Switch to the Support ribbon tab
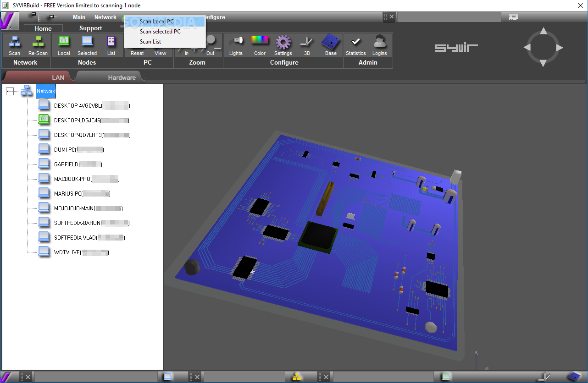Image resolution: width=588 pixels, height=383 pixels. point(90,28)
